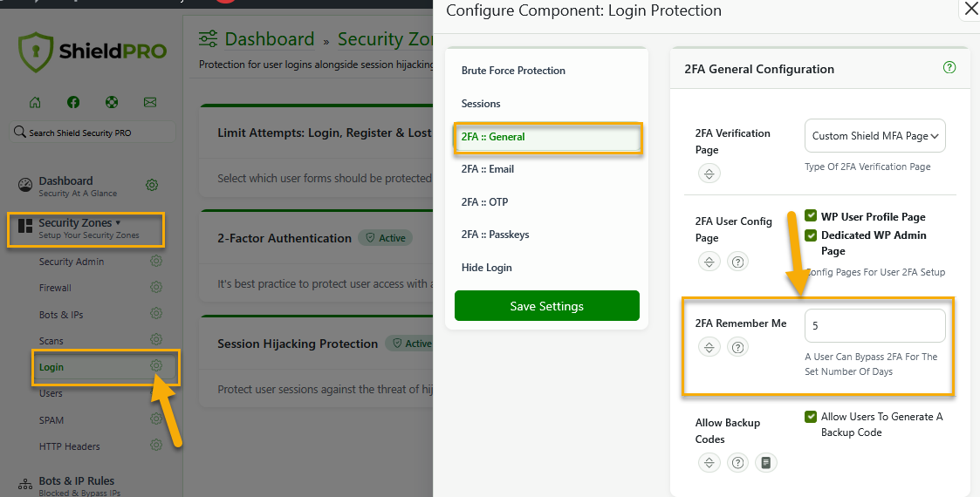Open Security Admin gear settings
Screen dimensions: 980x497
coord(156,261)
